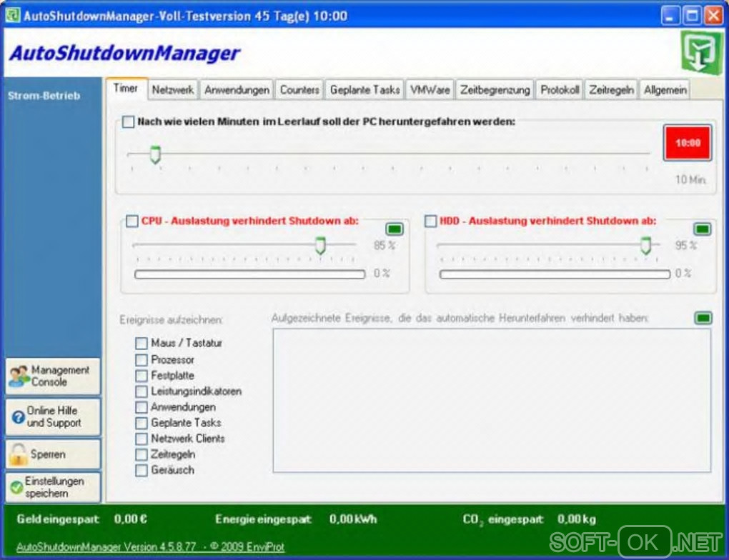Open the Netzwerk tab
Screen dimensions: 729x560
173,90
